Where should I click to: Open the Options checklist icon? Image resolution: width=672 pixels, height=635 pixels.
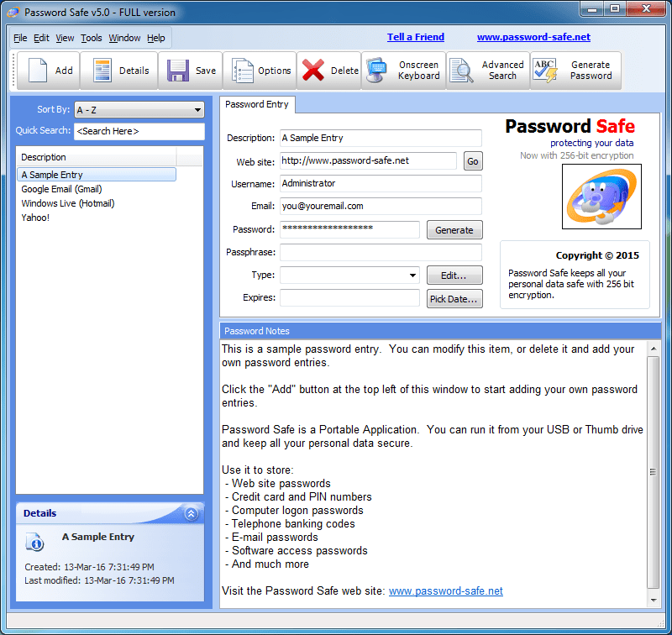(243, 71)
